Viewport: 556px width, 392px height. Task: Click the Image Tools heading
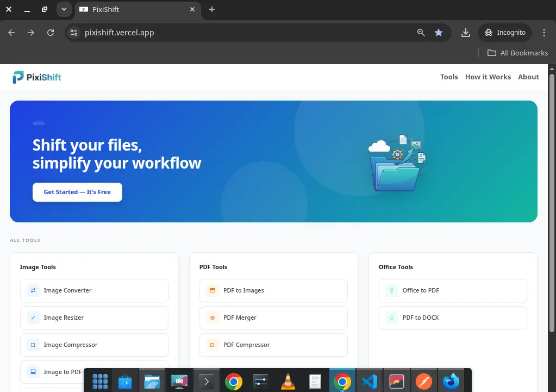click(x=38, y=267)
